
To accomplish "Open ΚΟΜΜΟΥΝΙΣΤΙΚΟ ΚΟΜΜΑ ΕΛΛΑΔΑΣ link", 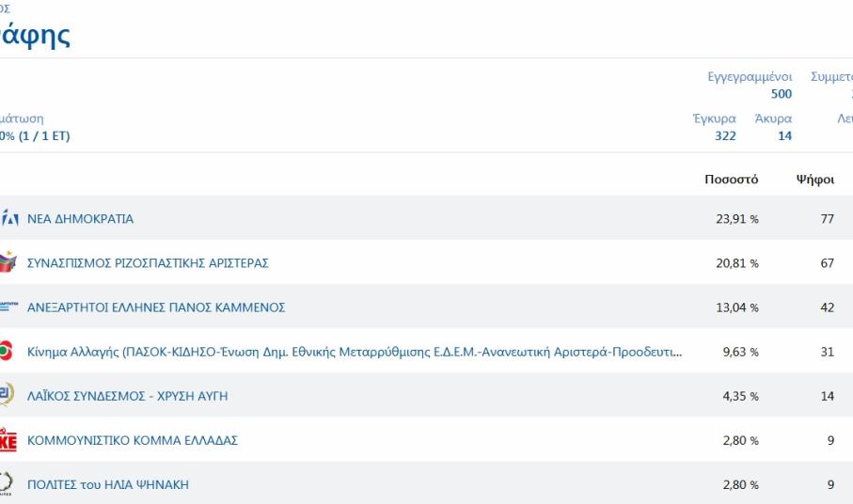I will point(133,440).
